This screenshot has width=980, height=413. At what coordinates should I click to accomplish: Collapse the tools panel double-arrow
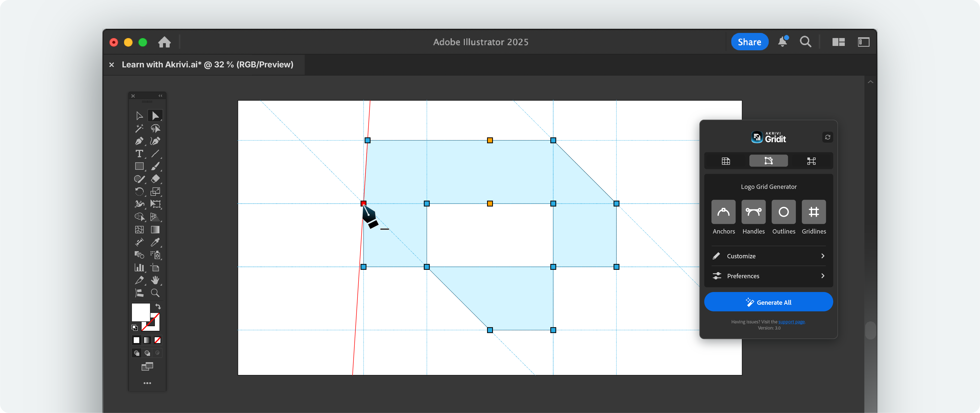pyautogui.click(x=160, y=95)
